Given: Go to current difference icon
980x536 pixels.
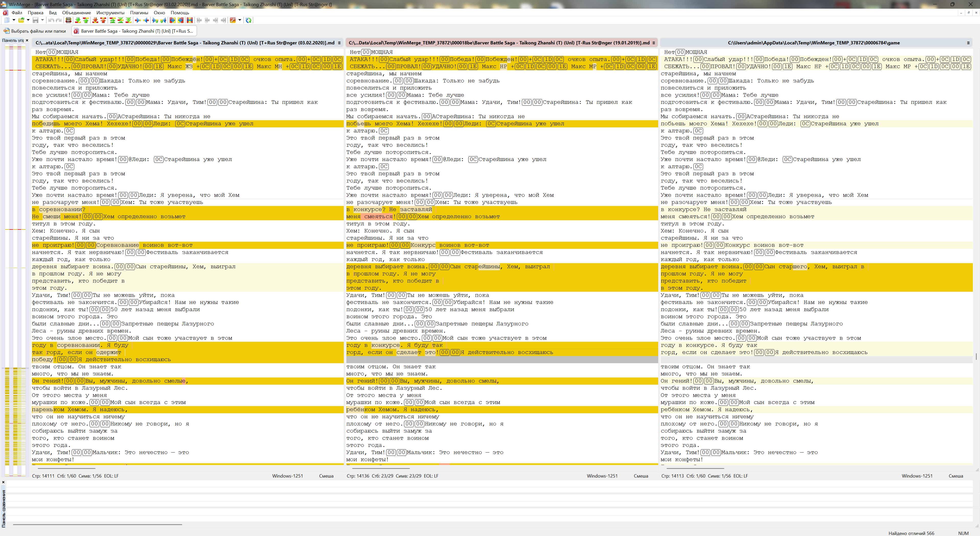Looking at the screenshot, I should [x=121, y=20].
